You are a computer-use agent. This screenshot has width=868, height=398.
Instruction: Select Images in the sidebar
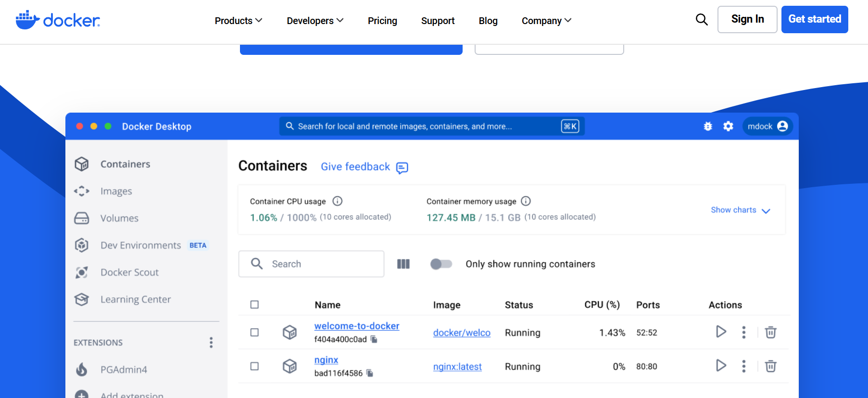click(116, 192)
